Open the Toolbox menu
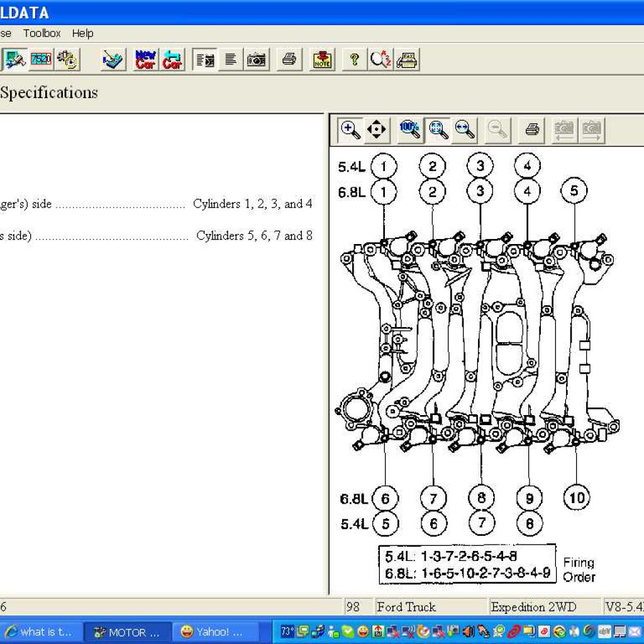 [42, 33]
